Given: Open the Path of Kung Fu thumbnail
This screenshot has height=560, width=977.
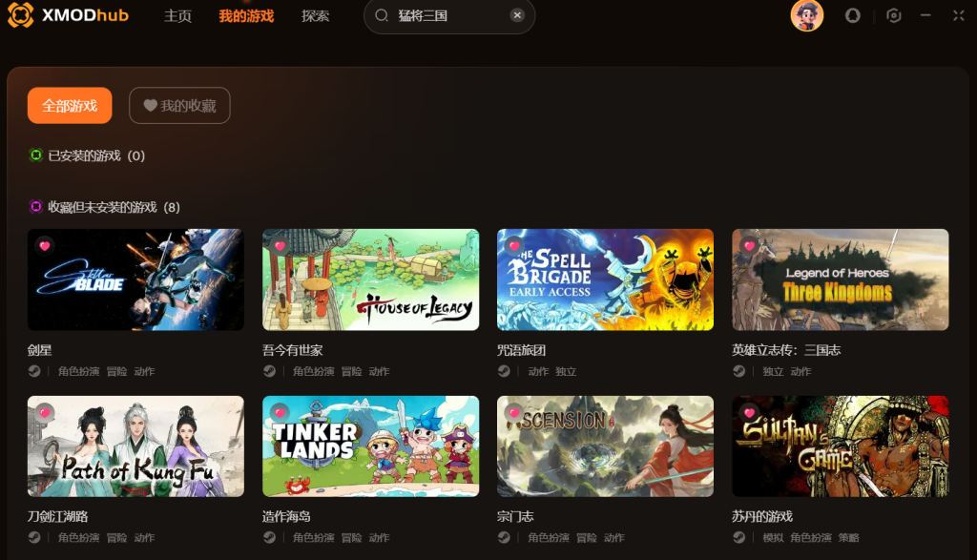Looking at the screenshot, I should [x=135, y=446].
